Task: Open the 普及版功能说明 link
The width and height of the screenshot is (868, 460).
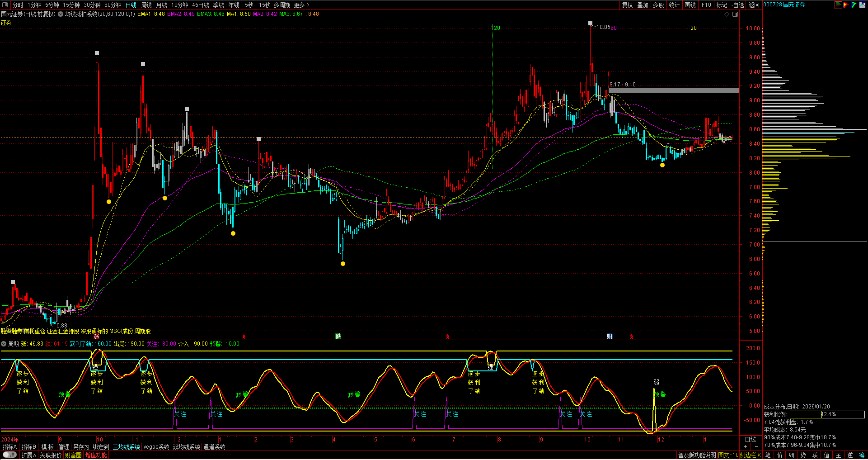Action: (x=697, y=455)
